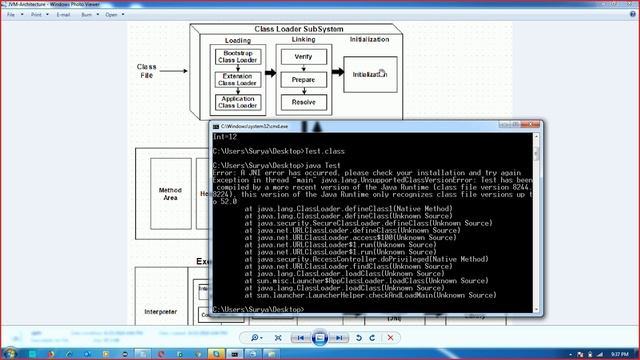Click the Method Area box
640x360 pixels.
pyautogui.click(x=171, y=193)
